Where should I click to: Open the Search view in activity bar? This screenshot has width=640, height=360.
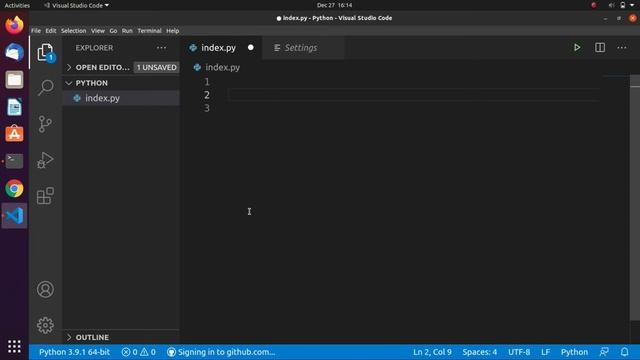45,87
